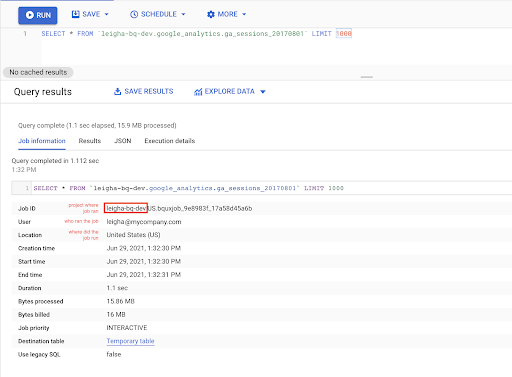This screenshot has height=377, width=512.
Task: Click the Run query button
Action: click(x=38, y=15)
